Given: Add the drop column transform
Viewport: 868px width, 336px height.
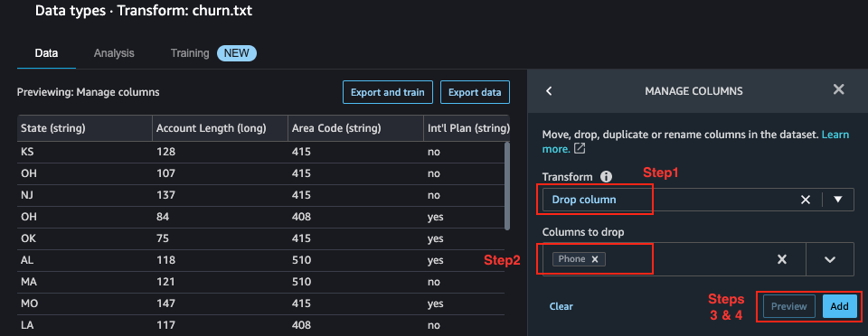Looking at the screenshot, I should coord(839,306).
